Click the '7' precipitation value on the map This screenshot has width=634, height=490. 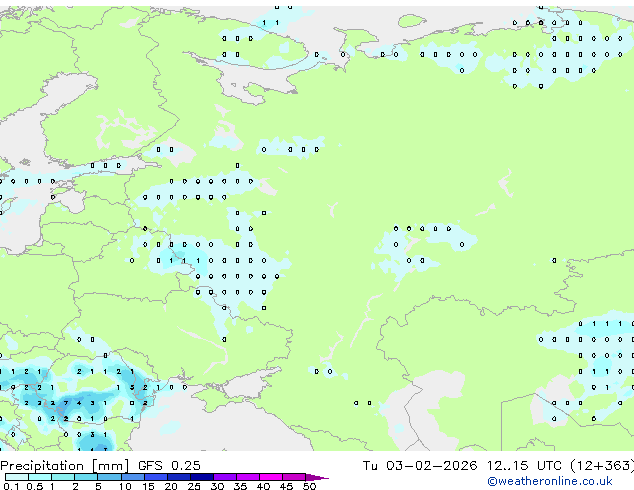click(66, 403)
